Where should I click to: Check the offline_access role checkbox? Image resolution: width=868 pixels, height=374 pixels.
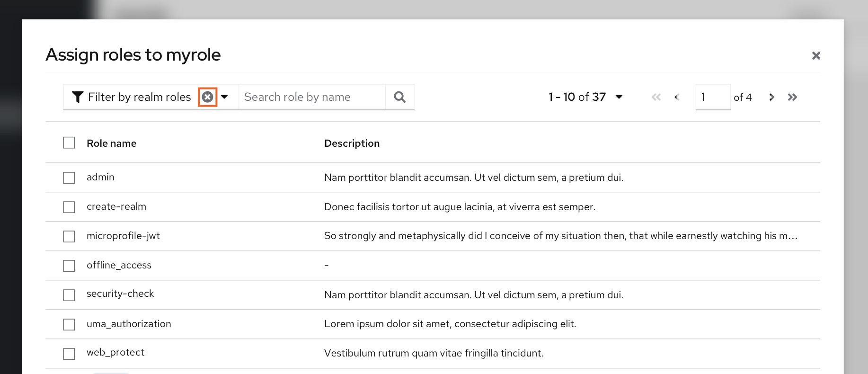coord(69,266)
